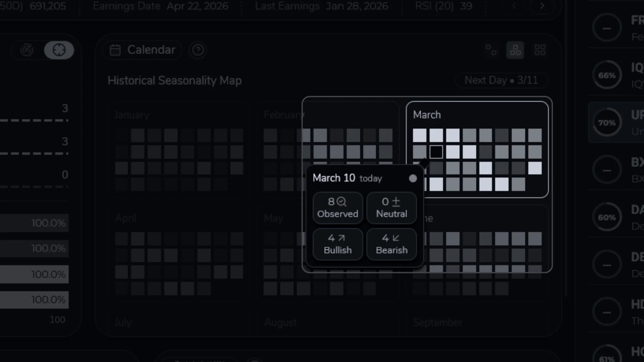Select the medium grid view icon
Image resolution: width=644 pixels, height=362 pixels.
coord(515,50)
